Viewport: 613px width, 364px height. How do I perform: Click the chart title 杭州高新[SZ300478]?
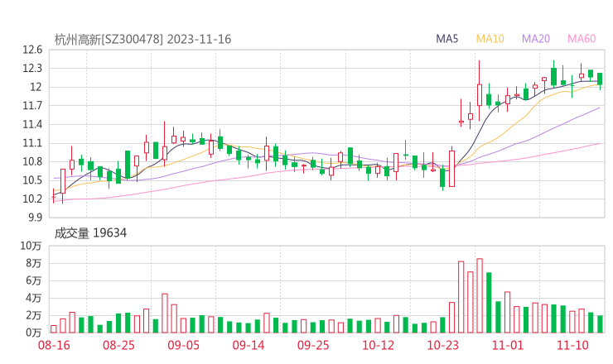(x=109, y=39)
